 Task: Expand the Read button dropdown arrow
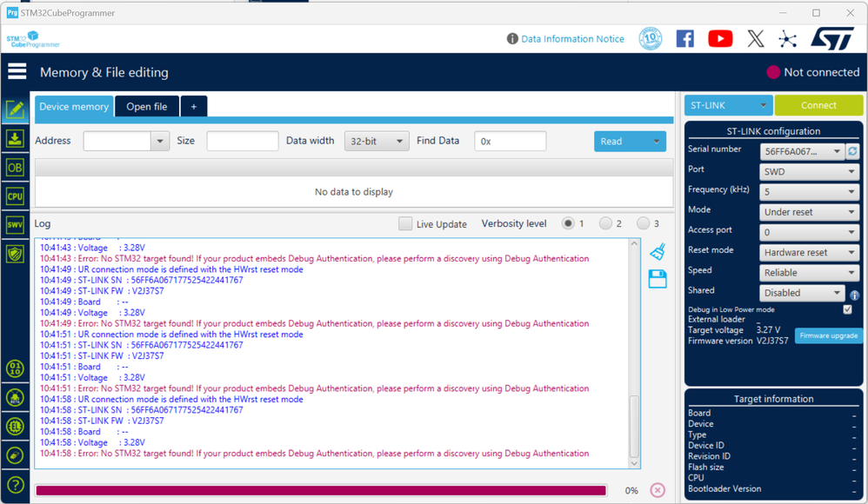click(x=656, y=141)
